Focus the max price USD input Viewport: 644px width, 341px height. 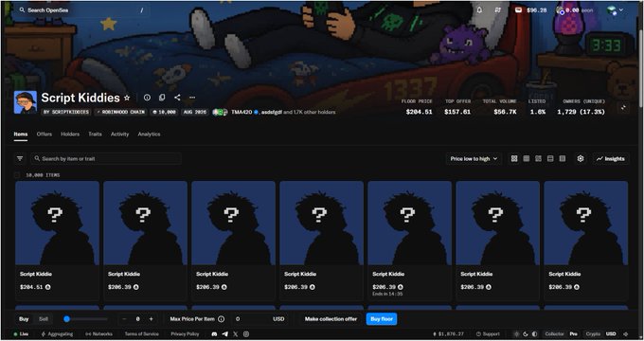click(259, 319)
